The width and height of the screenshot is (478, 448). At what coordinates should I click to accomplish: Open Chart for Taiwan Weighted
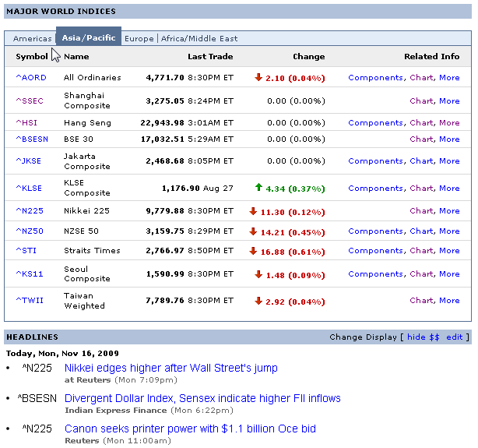(421, 301)
